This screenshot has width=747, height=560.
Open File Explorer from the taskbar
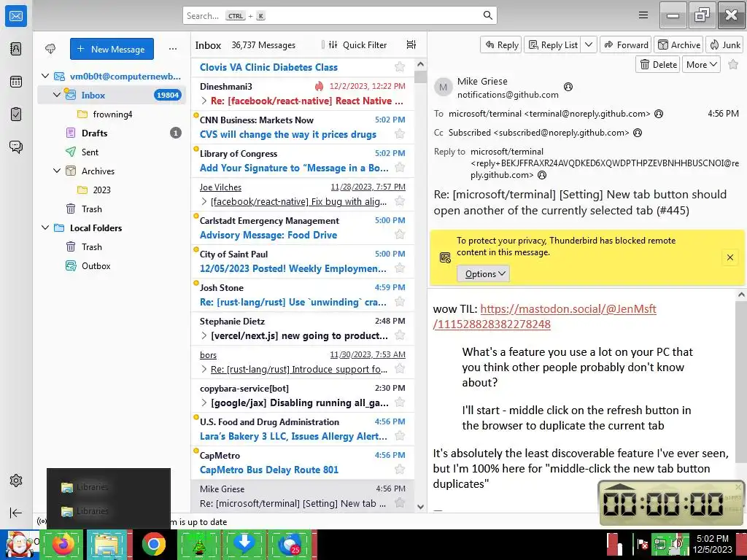pos(108,544)
